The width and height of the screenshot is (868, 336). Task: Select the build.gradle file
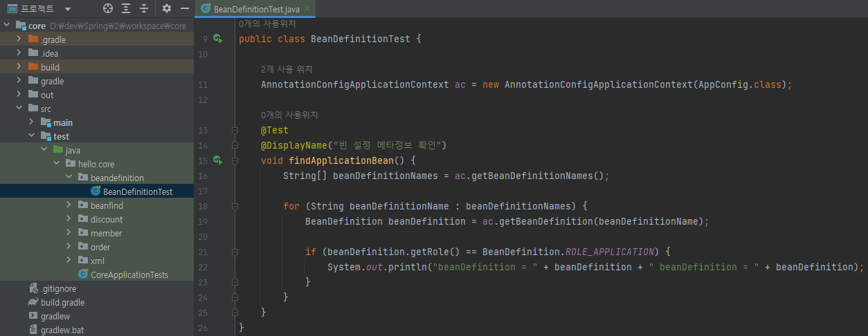pyautogui.click(x=97, y=302)
